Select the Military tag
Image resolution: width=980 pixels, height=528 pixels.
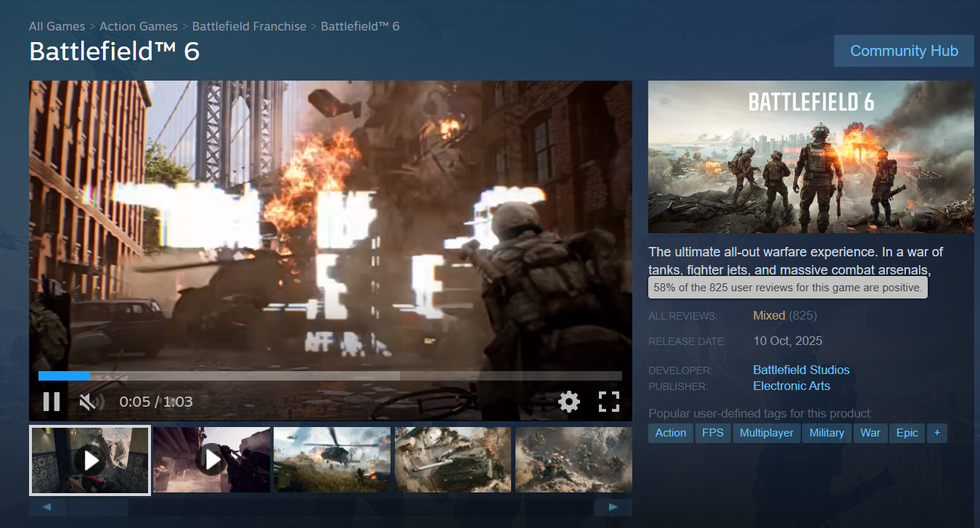tap(827, 433)
